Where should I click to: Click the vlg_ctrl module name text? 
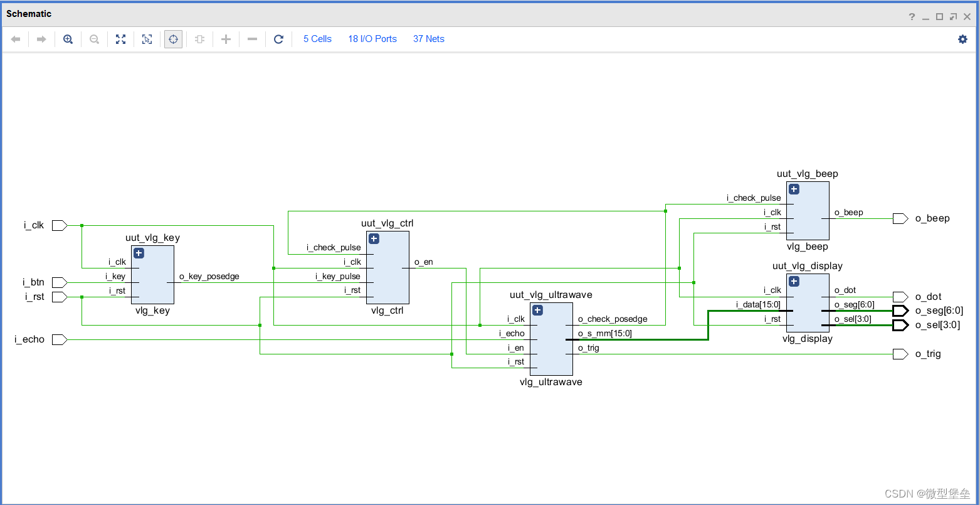tap(387, 311)
